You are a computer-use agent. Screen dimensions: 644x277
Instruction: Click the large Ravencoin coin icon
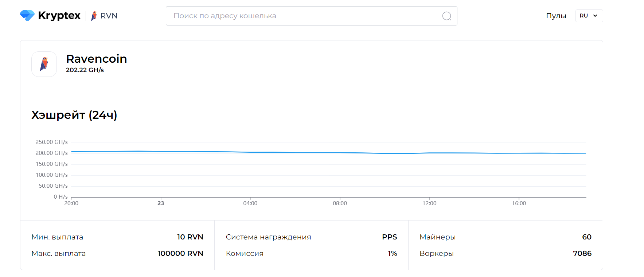[x=44, y=64]
